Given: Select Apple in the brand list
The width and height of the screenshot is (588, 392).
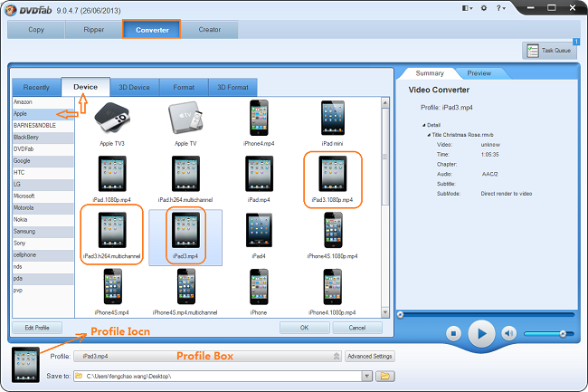Looking at the screenshot, I should click(43, 114).
